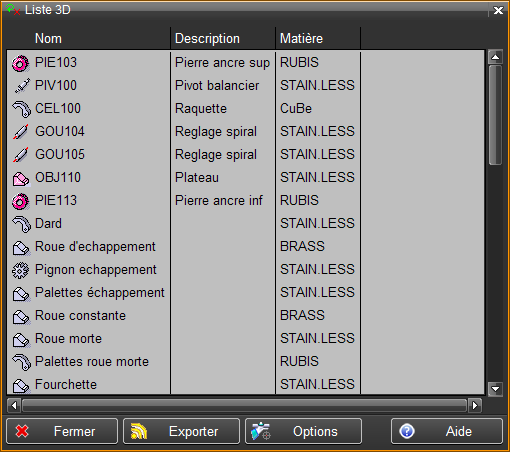
Task: Click the icon beside Palettes roue morte
Action: (x=22, y=362)
